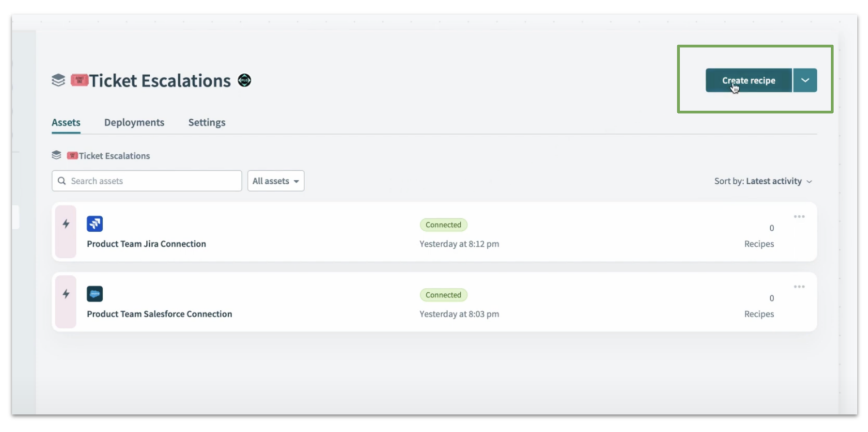Select the Salesforce logo on the connection row

tap(95, 294)
